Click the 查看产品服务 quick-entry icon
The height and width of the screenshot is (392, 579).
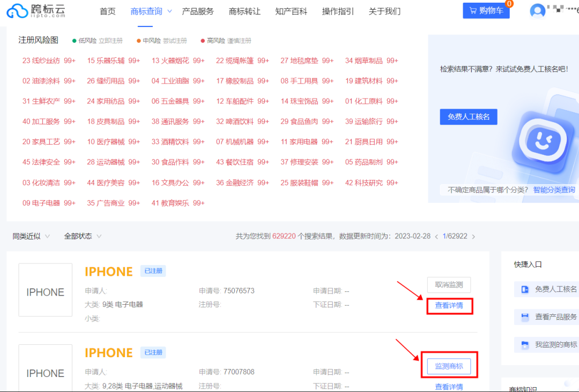[x=525, y=317]
